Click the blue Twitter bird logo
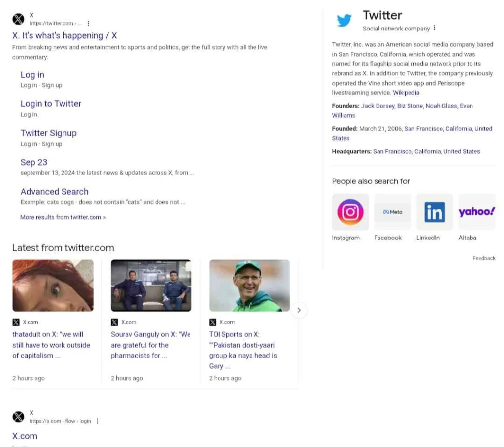The image size is (504, 447). click(x=344, y=20)
